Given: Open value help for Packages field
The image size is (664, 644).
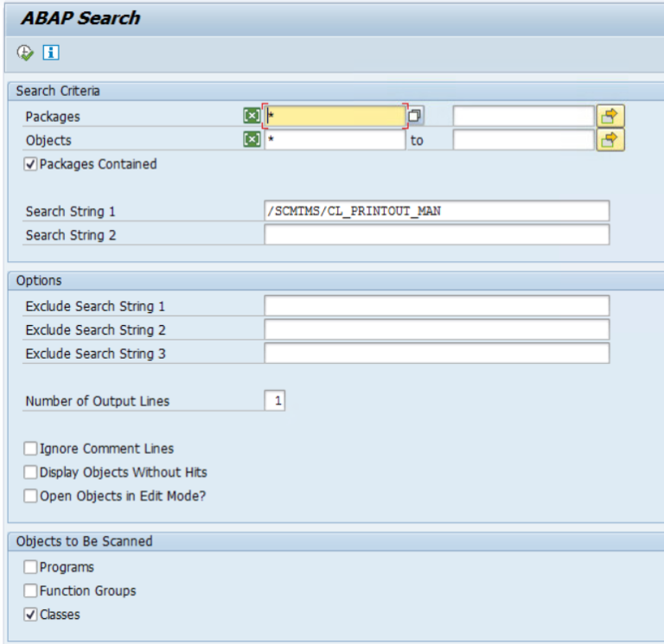Looking at the screenshot, I should tap(415, 116).
